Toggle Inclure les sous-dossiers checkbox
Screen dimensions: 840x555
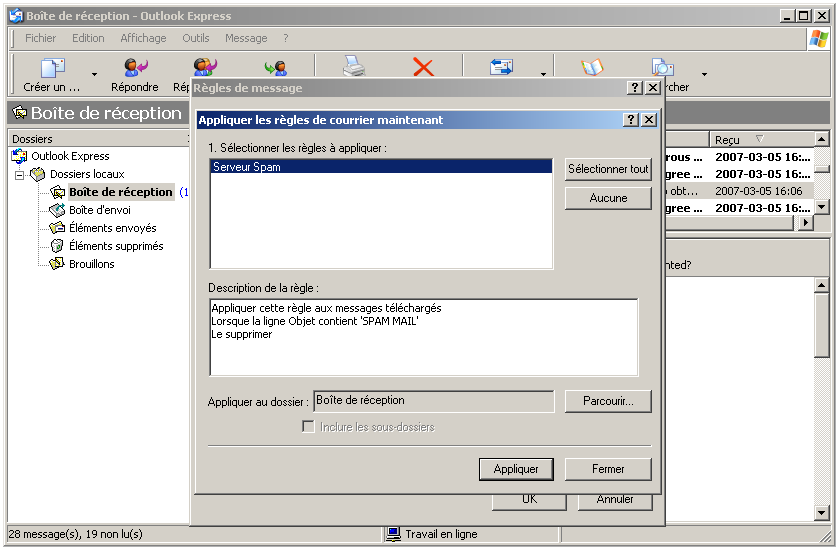pyautogui.click(x=308, y=426)
